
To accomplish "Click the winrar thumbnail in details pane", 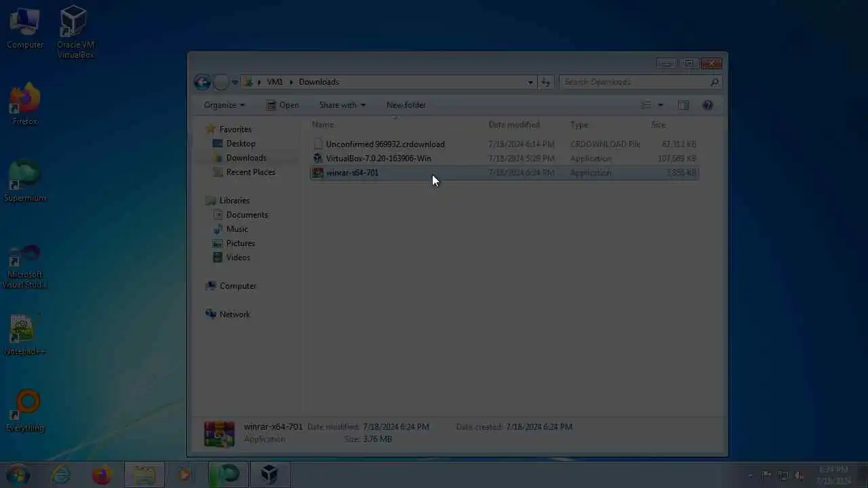I will [219, 434].
